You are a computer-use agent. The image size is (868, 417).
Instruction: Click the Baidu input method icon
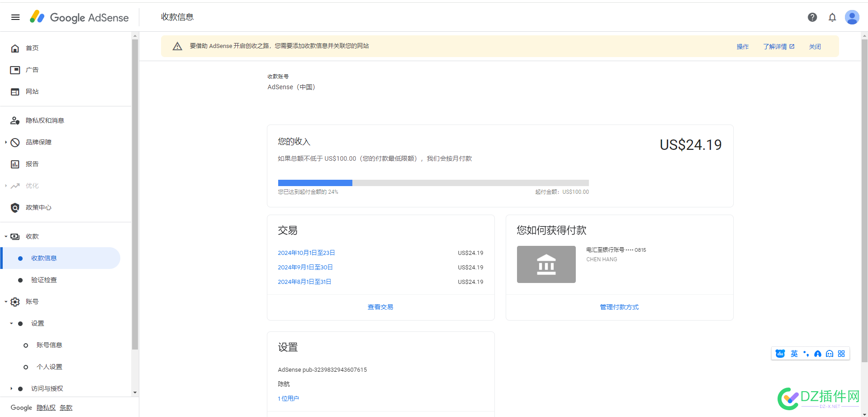(x=780, y=354)
